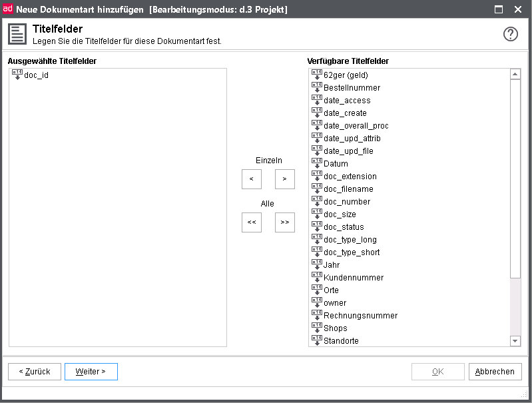The image size is (532, 403).
Task: Move single field left with < button
Action: [251, 179]
